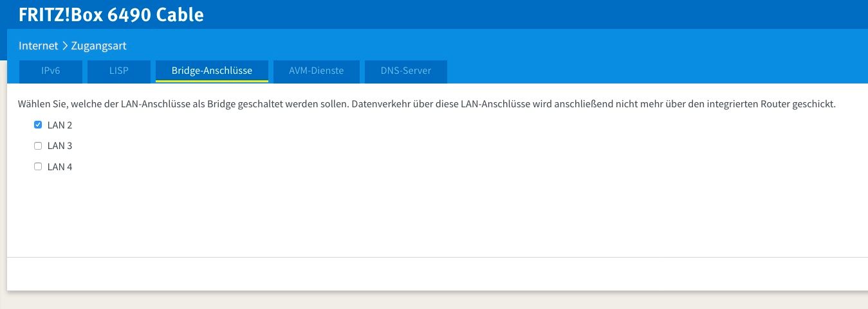Image resolution: width=868 pixels, height=309 pixels.
Task: Click the LAN 2 text label
Action: click(x=60, y=125)
